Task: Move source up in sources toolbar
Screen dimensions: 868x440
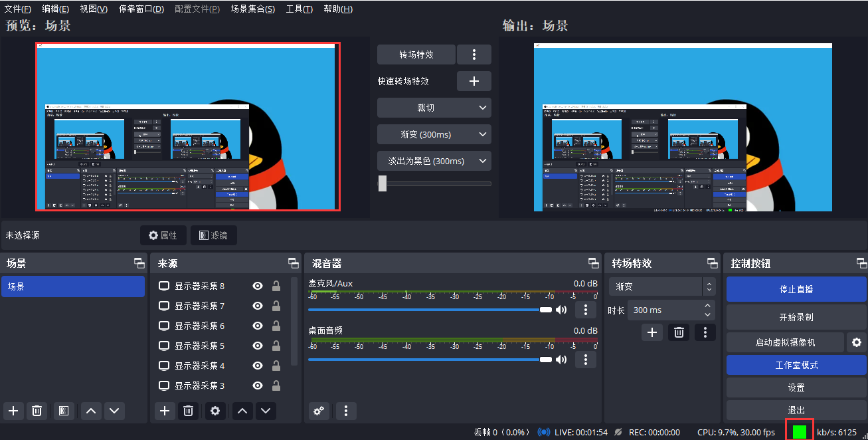Action: [242, 411]
